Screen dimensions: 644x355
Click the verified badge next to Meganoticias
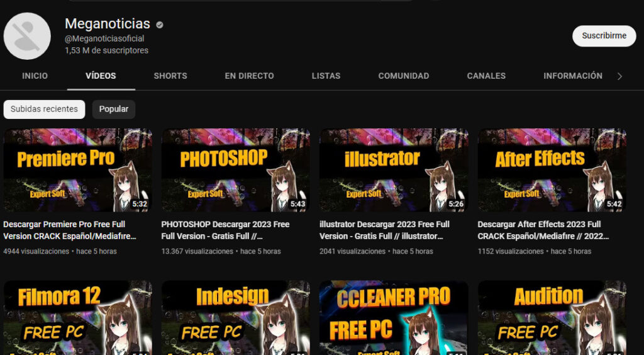160,25
